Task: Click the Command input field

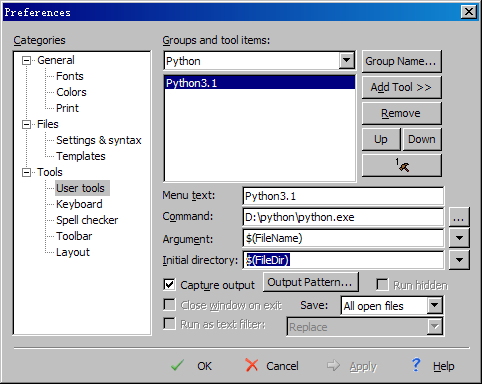Action: pyautogui.click(x=343, y=217)
